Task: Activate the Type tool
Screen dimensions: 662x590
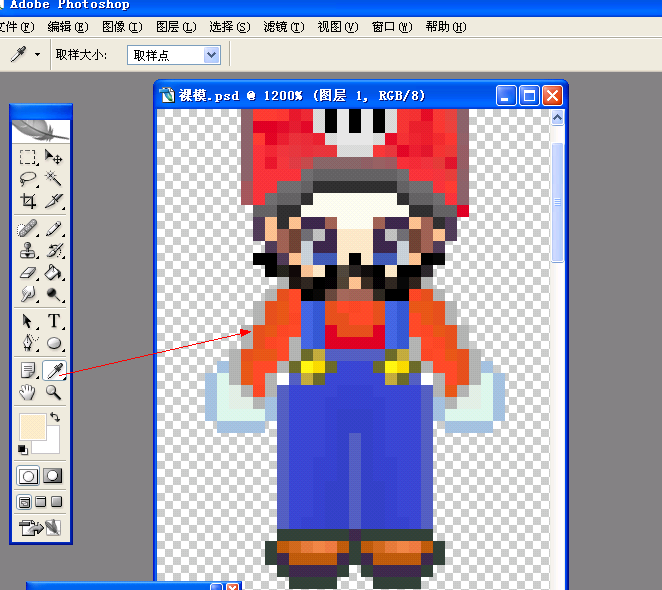Action: 54,321
